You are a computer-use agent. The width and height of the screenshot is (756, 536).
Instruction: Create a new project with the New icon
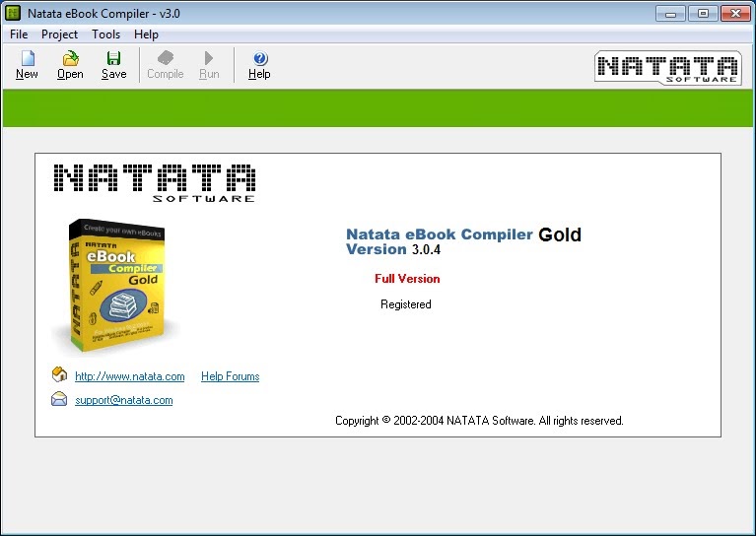pos(27,65)
